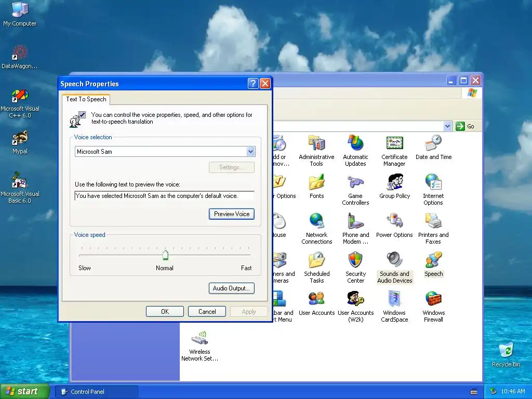
Task: Switch to Control Panel taskbar button
Action: click(97, 392)
